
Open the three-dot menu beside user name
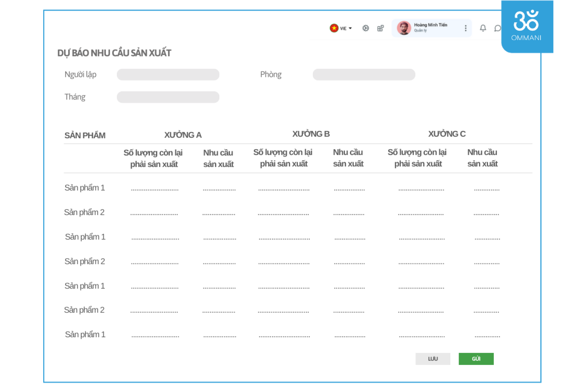tap(465, 28)
